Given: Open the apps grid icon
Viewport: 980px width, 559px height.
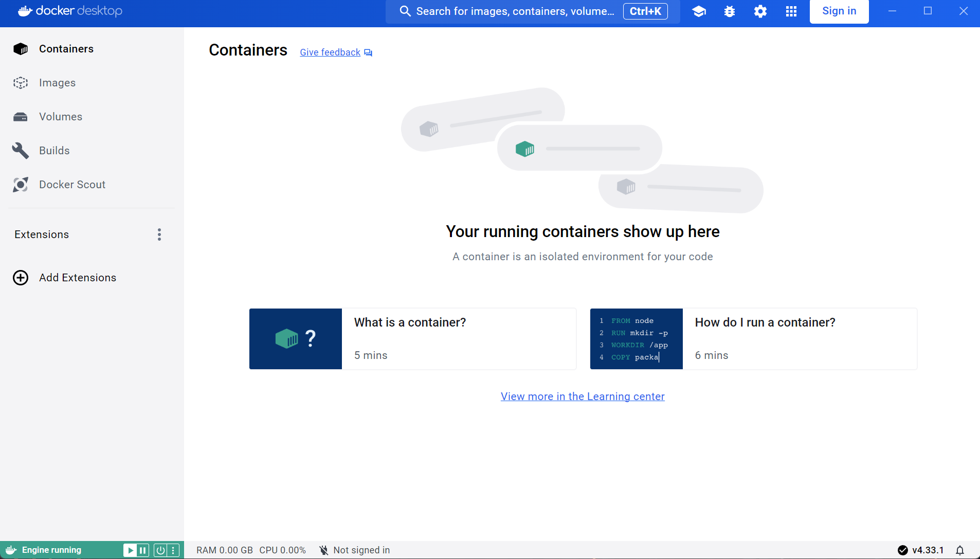Looking at the screenshot, I should click(x=791, y=11).
